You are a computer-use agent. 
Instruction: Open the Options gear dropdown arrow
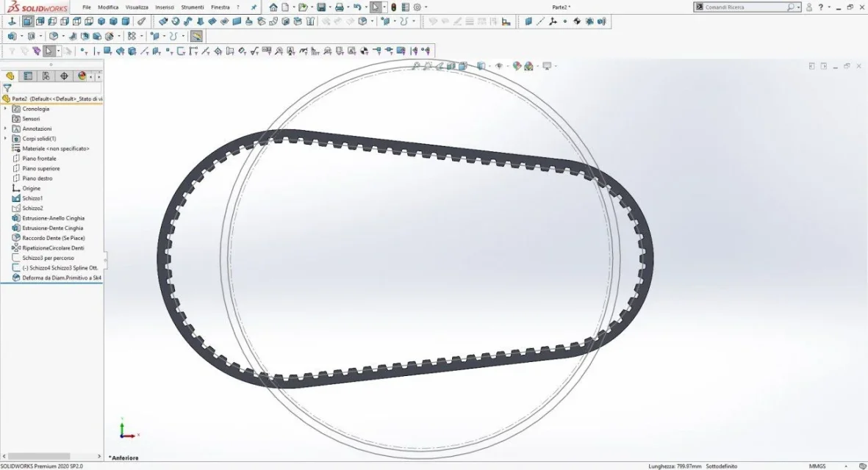pos(425,7)
